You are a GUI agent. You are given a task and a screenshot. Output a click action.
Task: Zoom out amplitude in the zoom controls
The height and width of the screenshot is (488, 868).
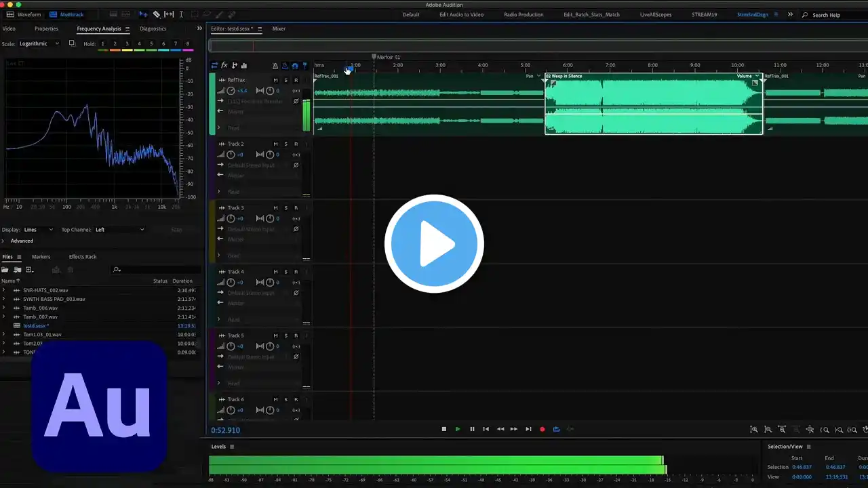[x=768, y=430]
